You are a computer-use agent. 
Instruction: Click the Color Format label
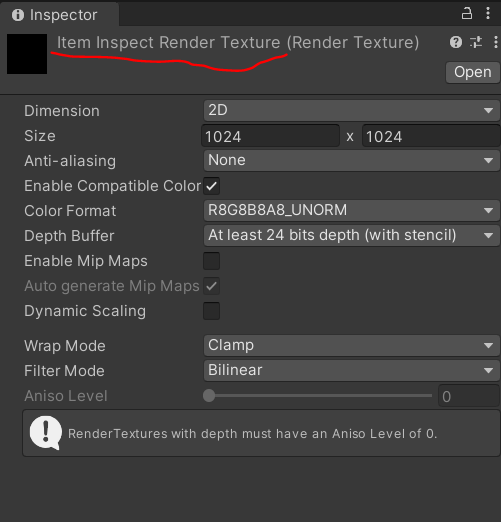click(70, 211)
